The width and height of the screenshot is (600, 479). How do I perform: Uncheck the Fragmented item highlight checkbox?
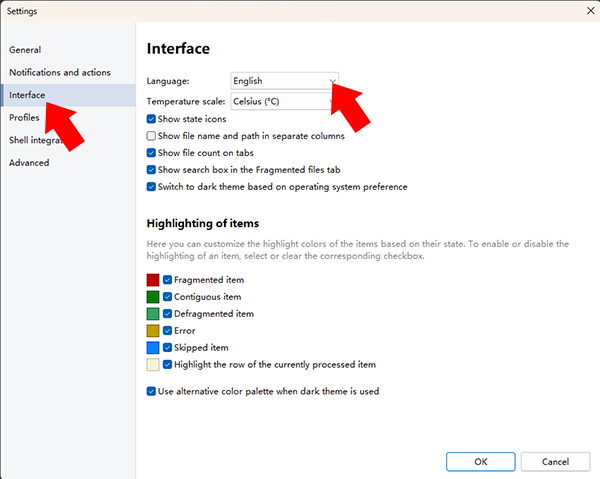click(168, 280)
